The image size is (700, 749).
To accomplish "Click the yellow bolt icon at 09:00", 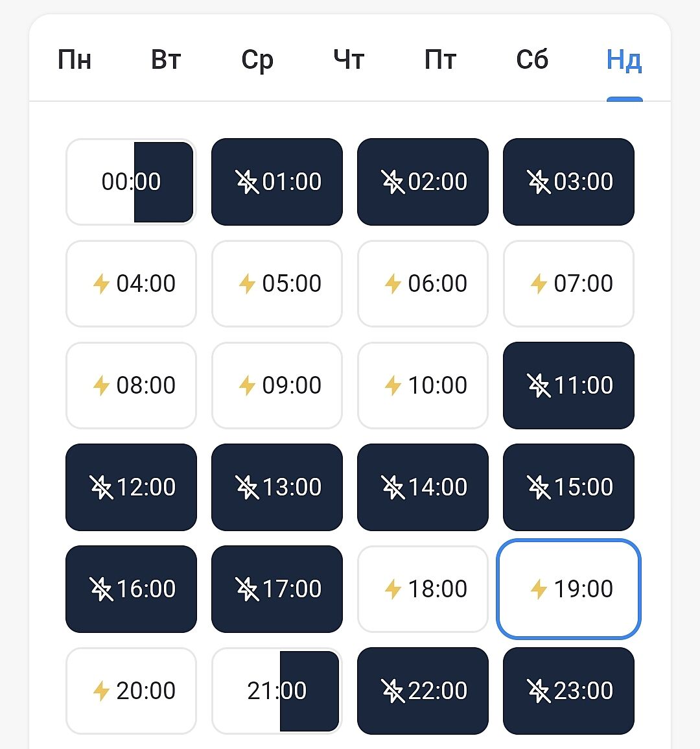I will pos(247,385).
